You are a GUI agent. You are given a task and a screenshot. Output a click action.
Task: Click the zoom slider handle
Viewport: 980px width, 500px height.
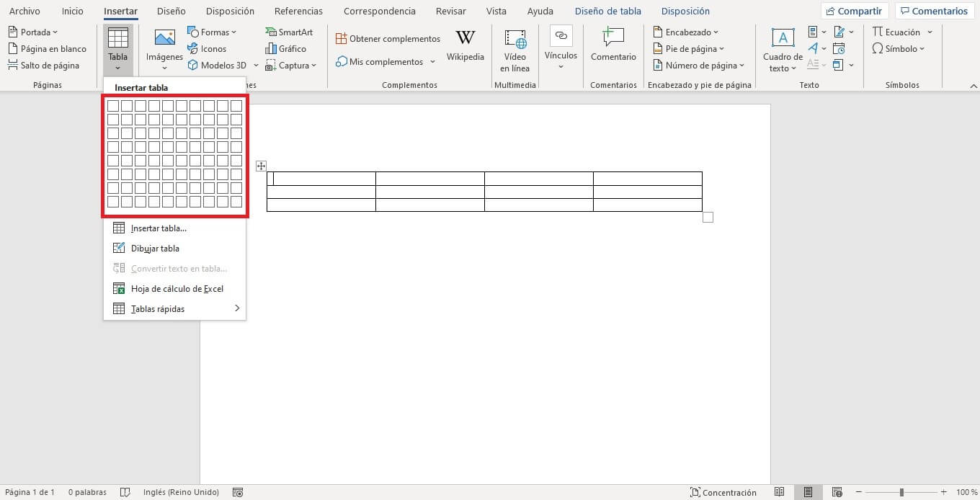click(901, 492)
